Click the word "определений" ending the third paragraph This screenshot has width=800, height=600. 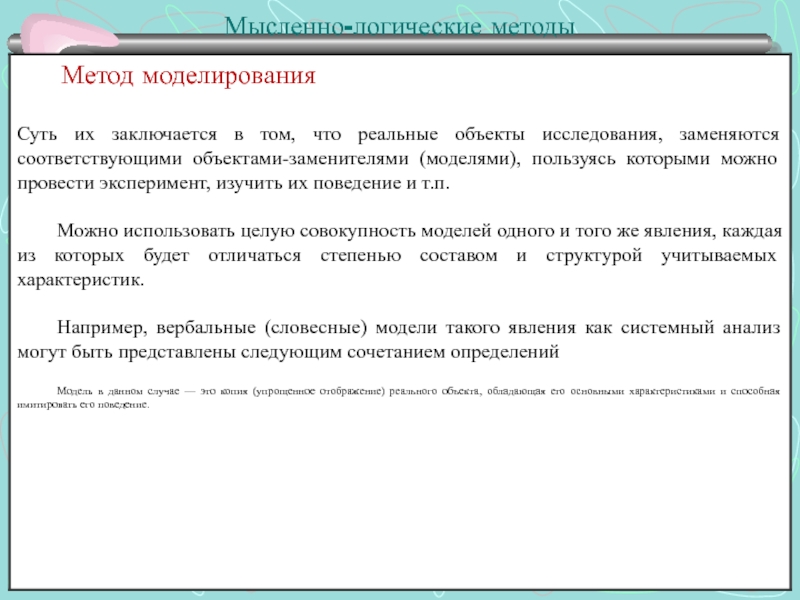(505, 352)
